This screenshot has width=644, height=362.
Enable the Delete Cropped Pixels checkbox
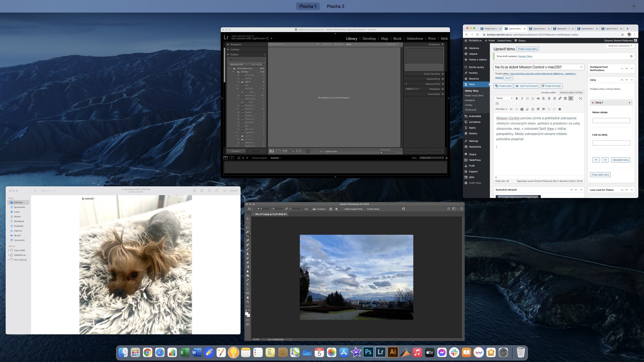click(x=342, y=209)
